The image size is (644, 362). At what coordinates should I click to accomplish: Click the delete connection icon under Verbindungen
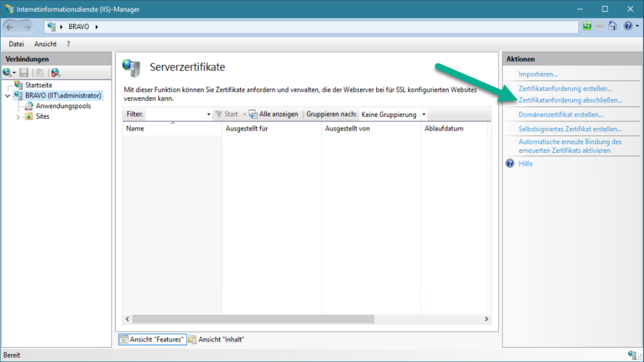[x=55, y=72]
